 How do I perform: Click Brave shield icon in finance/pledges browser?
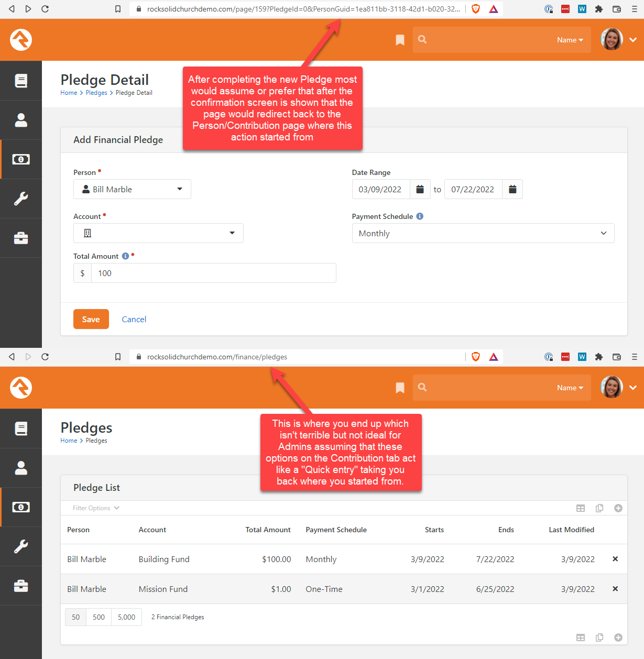pos(476,357)
